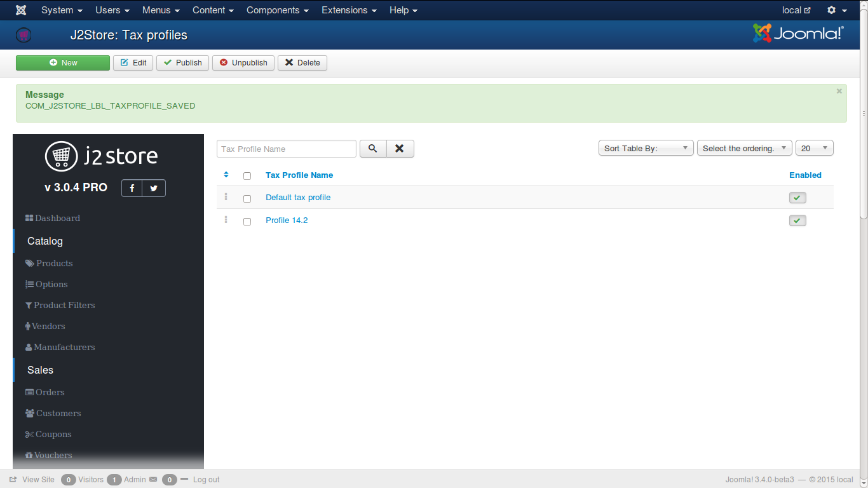Open the Select the ordering dropdown
The width and height of the screenshot is (868, 488).
pos(744,148)
